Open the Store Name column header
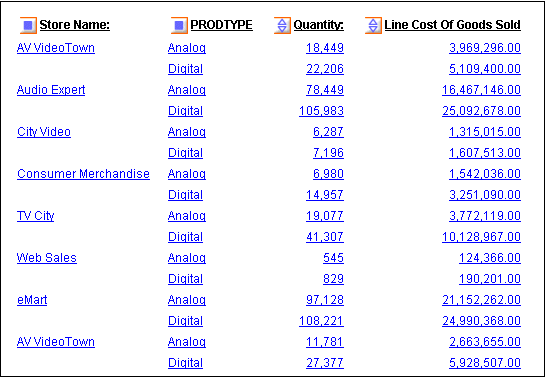 tap(75, 25)
